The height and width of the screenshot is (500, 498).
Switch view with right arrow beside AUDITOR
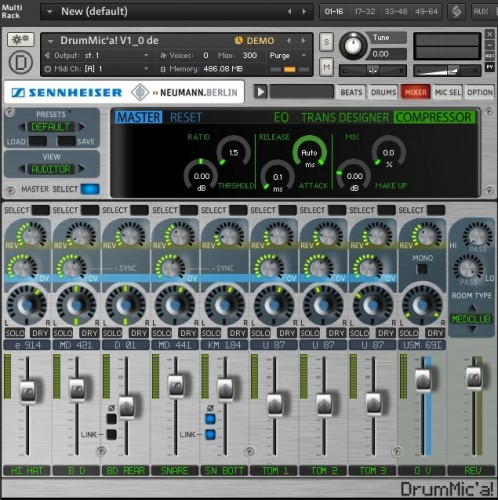pos(81,169)
